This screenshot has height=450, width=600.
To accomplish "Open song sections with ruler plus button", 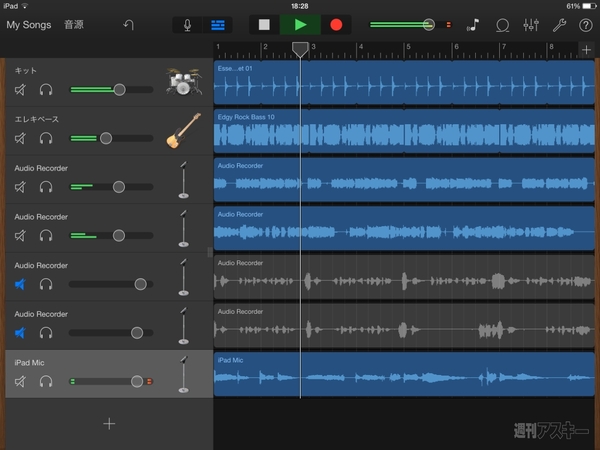I will click(x=586, y=50).
